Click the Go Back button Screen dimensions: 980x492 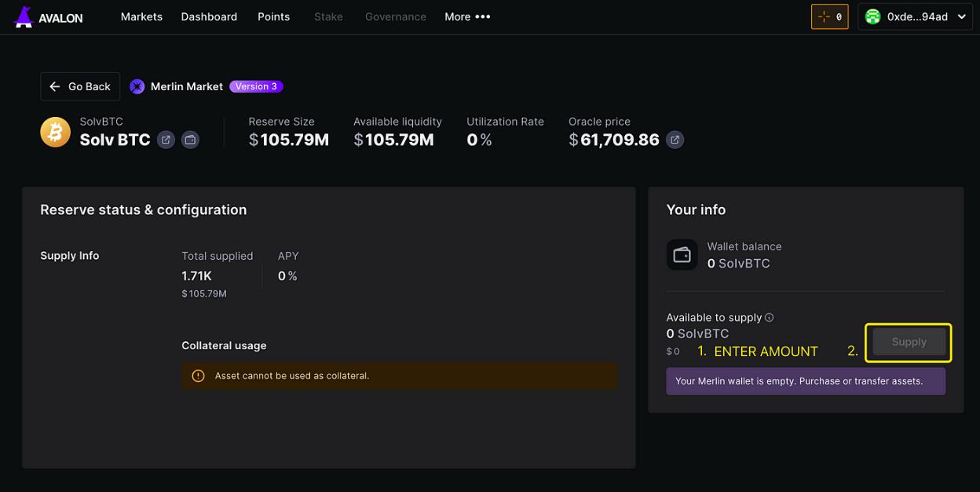(80, 86)
